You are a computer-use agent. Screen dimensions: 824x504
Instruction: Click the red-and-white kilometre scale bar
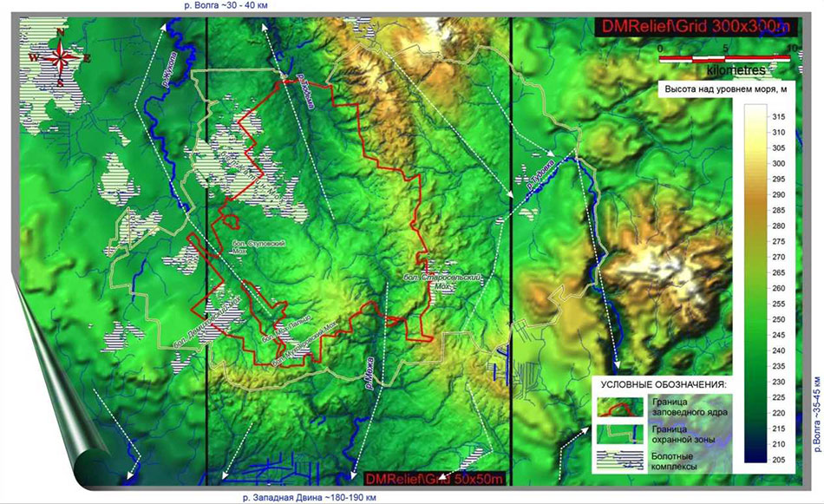tap(724, 59)
